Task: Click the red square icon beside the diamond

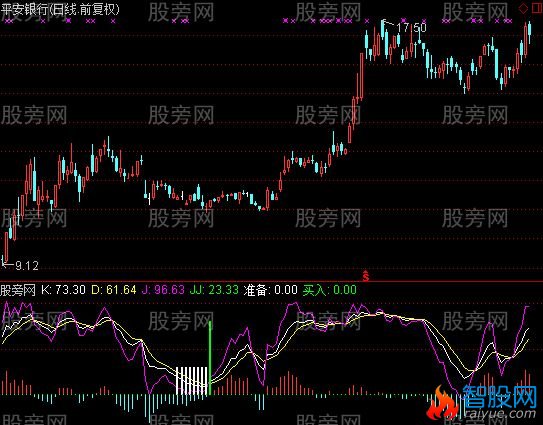Action: [537, 8]
